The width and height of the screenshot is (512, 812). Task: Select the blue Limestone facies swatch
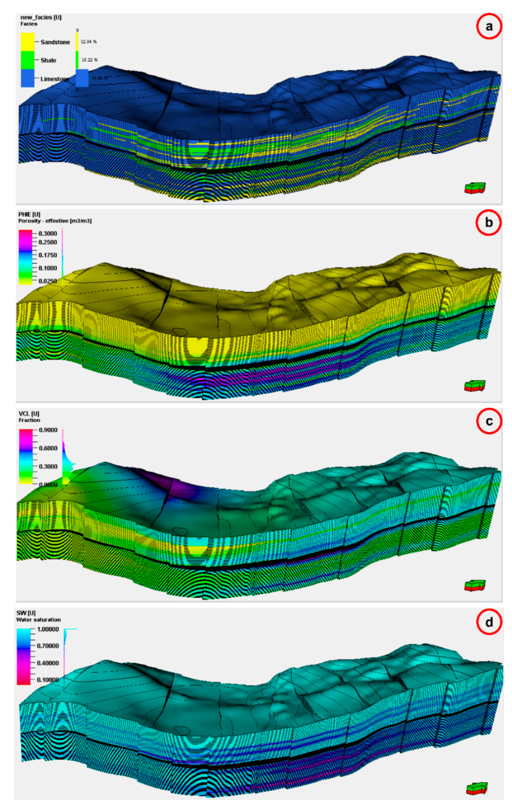27,78
